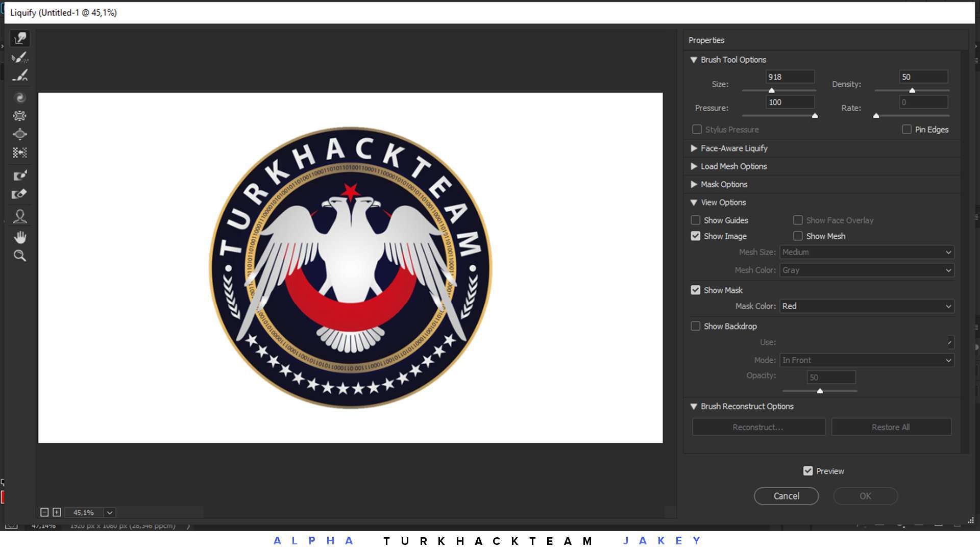Uncheck the Preview checkbox
Screen dimensions: 980x551
(807, 471)
